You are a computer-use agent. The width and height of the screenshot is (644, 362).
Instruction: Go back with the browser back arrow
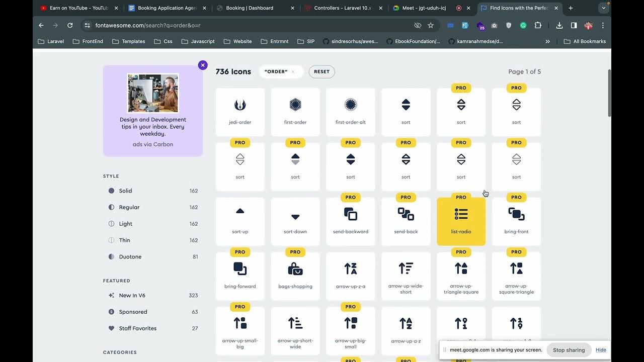coord(41,25)
